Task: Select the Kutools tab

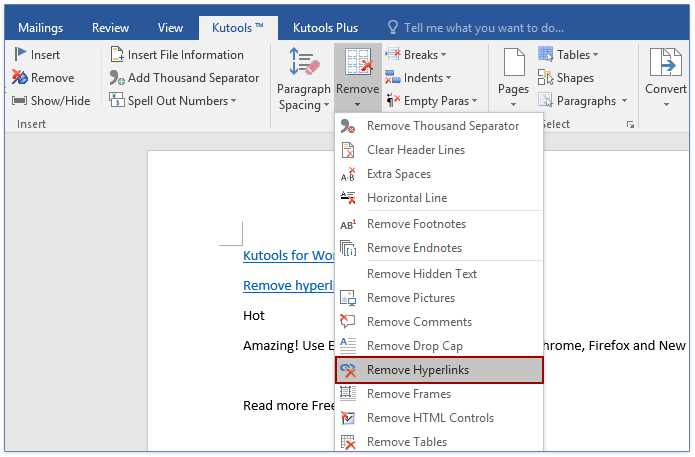Action: coord(238,28)
